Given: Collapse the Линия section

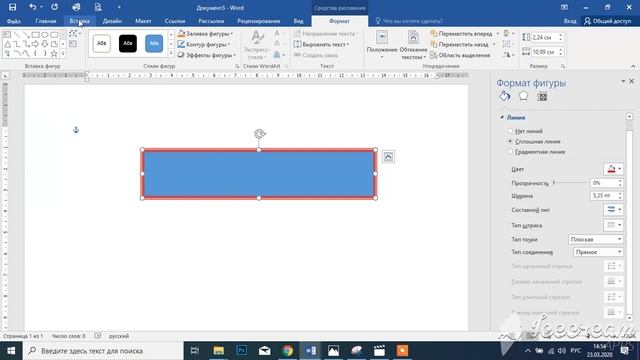Looking at the screenshot, I should (502, 117).
